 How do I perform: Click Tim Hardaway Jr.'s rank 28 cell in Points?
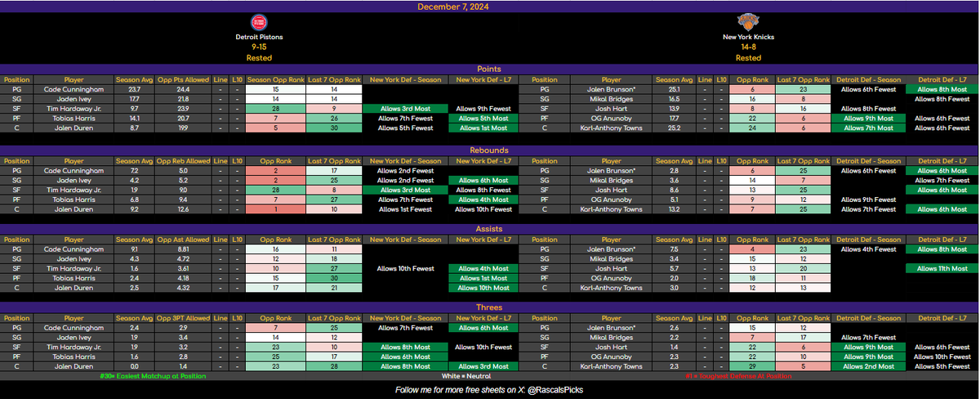point(276,108)
